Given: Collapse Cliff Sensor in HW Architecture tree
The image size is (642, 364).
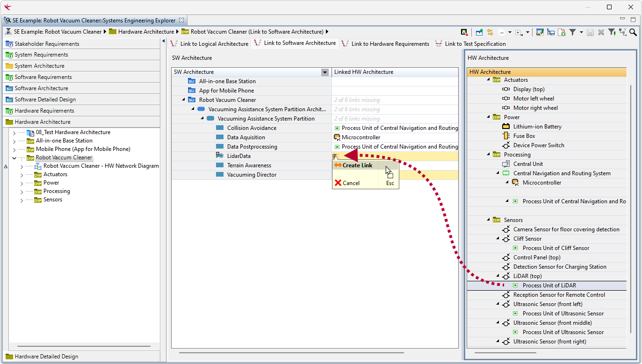Looking at the screenshot, I should pyautogui.click(x=498, y=239).
